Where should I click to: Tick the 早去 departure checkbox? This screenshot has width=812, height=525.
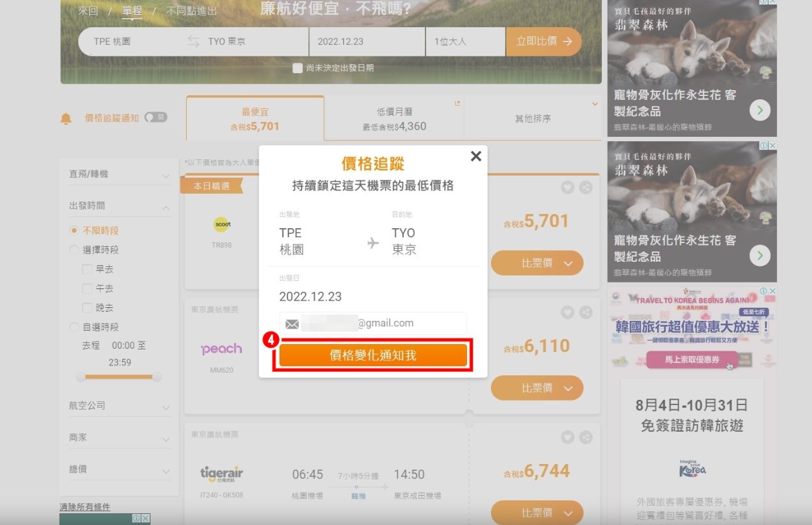click(87, 269)
